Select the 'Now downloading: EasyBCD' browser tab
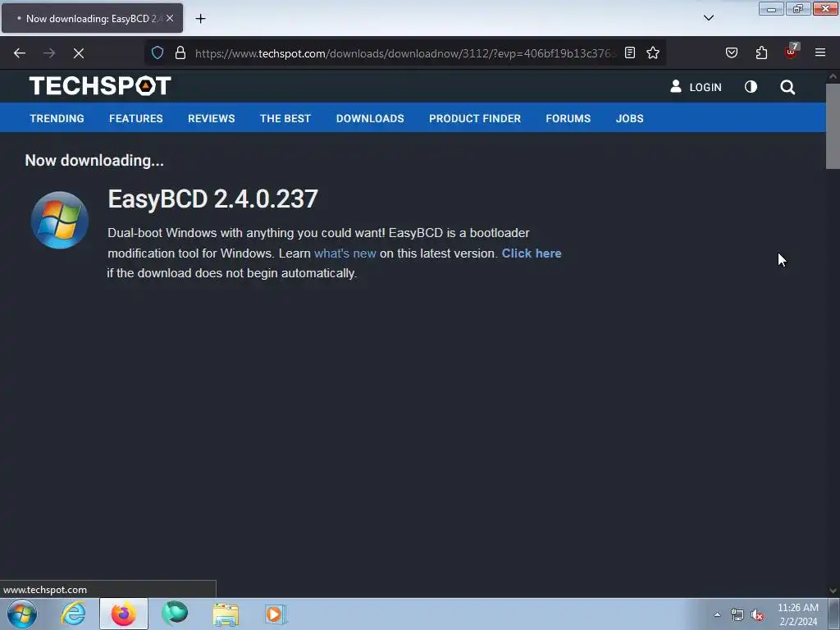The image size is (840, 630). coord(92,18)
